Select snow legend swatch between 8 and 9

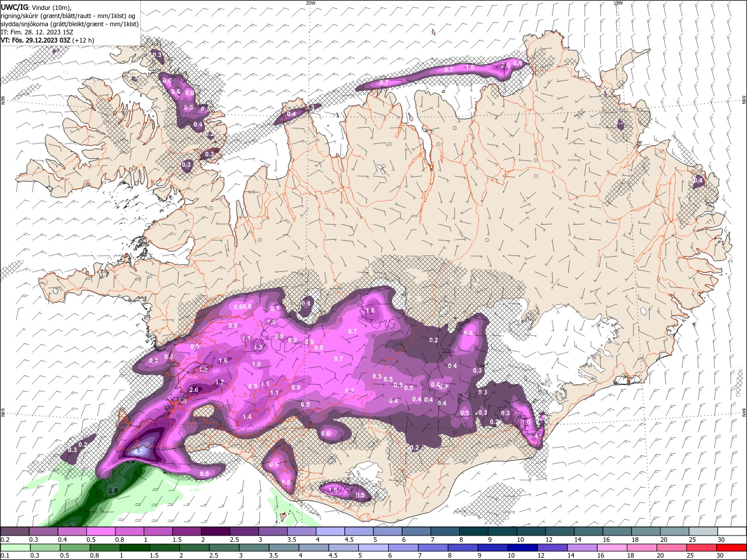pyautogui.click(x=474, y=531)
